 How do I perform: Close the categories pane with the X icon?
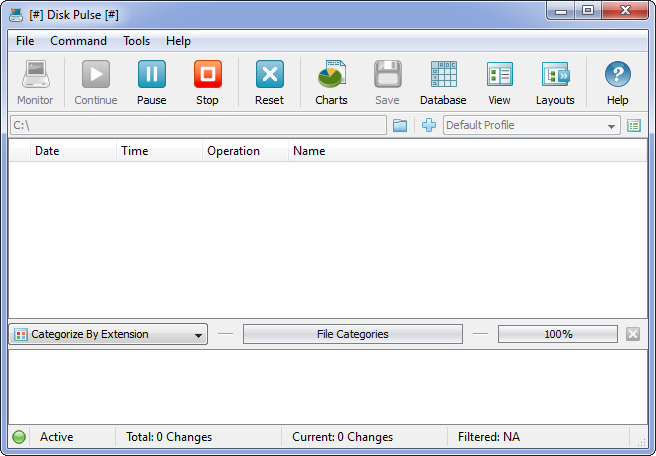coord(633,334)
